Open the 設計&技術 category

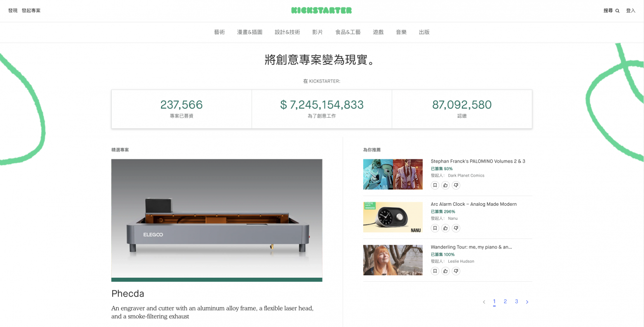tap(287, 32)
